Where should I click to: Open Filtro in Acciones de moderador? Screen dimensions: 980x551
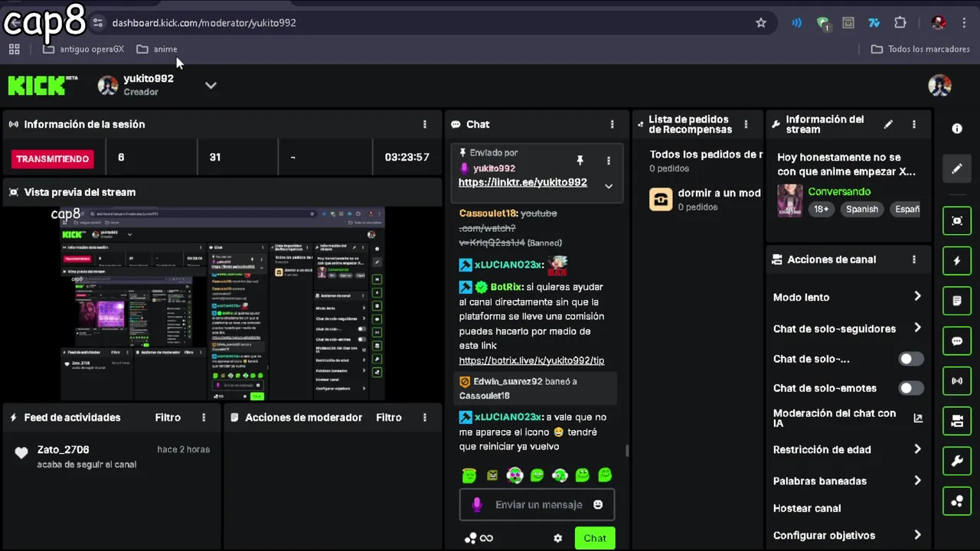click(x=389, y=417)
